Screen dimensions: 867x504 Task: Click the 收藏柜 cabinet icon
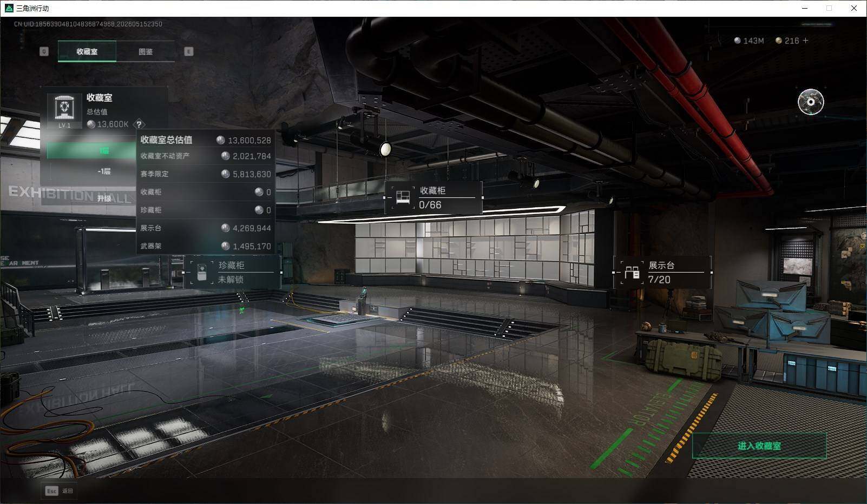click(403, 197)
